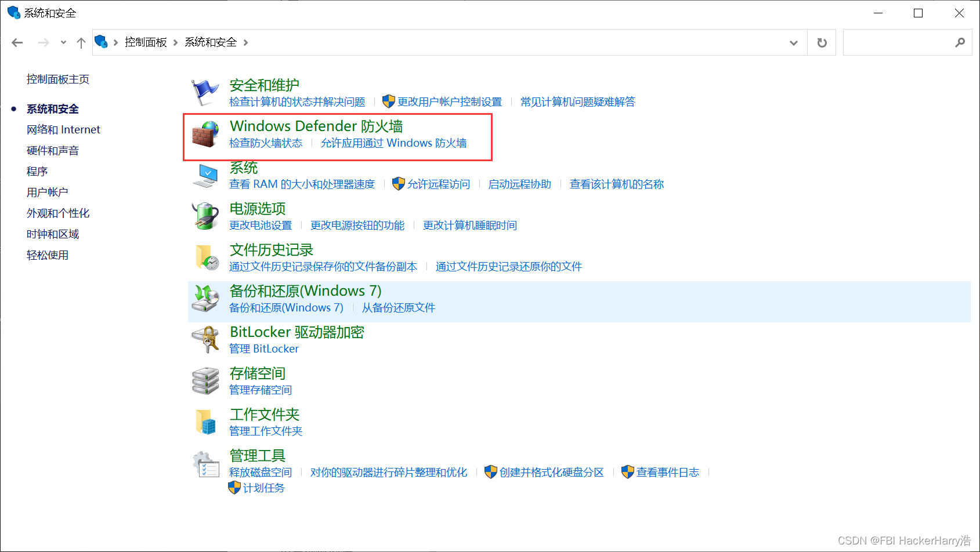980x552 pixels.
Task: Click the File History folder clock icon
Action: pos(207,257)
